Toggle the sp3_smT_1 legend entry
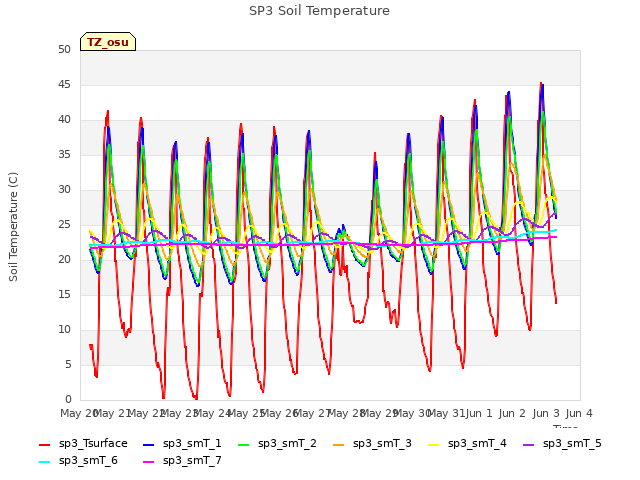The height and width of the screenshot is (480, 640). point(182,444)
